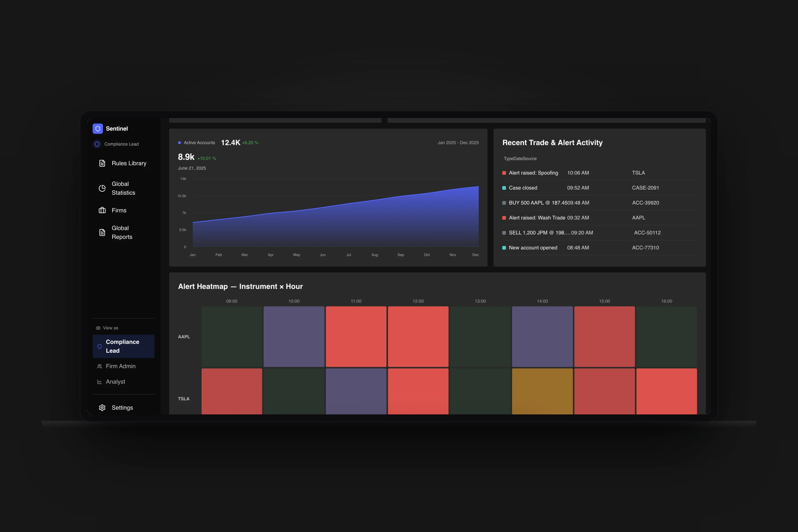
Task: Click the Settings gear icon
Action: point(102,408)
